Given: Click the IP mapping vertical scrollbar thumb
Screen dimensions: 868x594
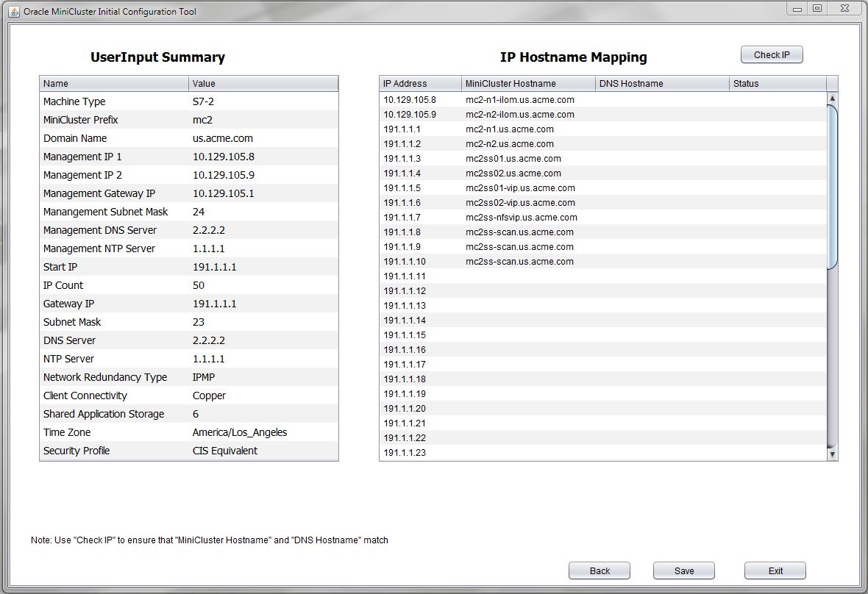Looking at the screenshot, I should click(832, 187).
